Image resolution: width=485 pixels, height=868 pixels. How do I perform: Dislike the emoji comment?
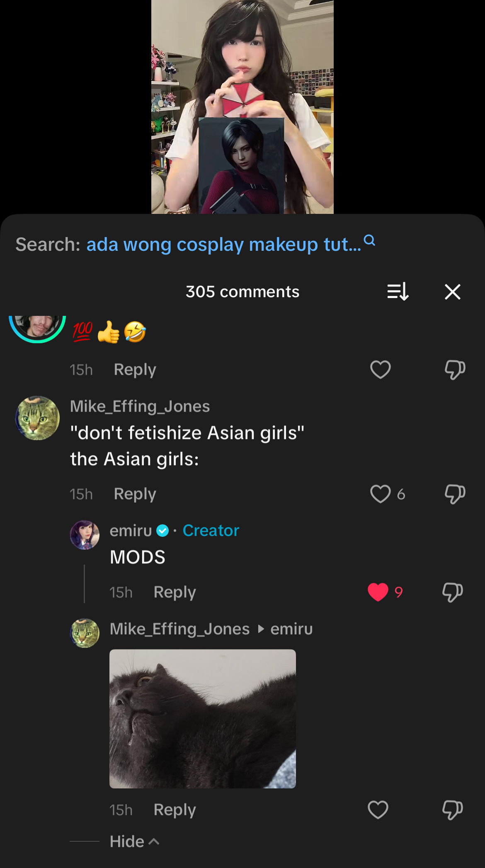point(455,370)
